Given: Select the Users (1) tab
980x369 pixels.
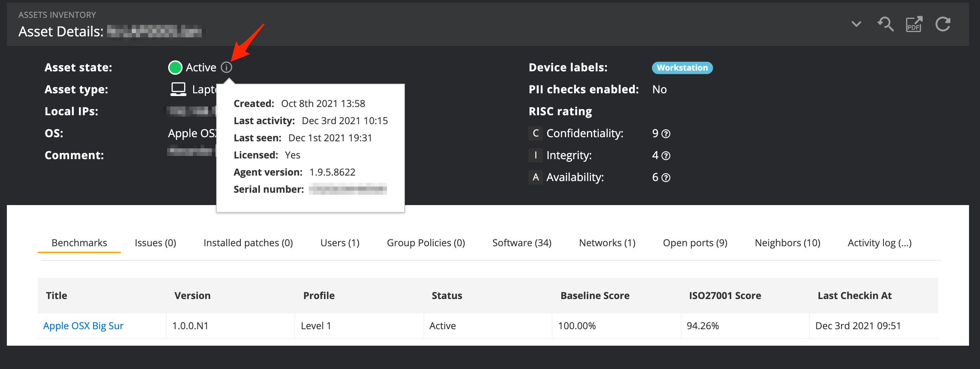Looking at the screenshot, I should [x=340, y=243].
